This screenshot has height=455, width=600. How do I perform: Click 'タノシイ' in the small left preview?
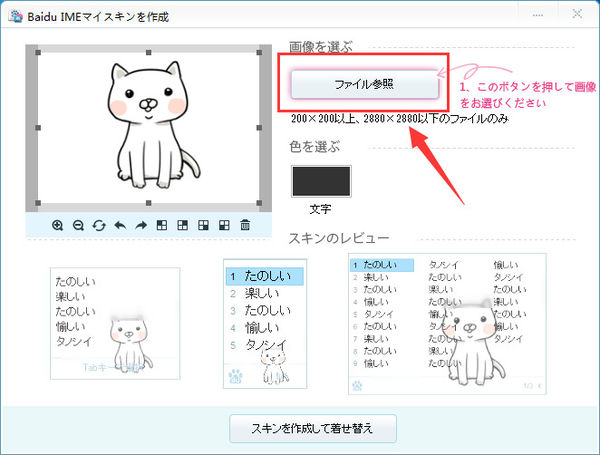pos(74,341)
